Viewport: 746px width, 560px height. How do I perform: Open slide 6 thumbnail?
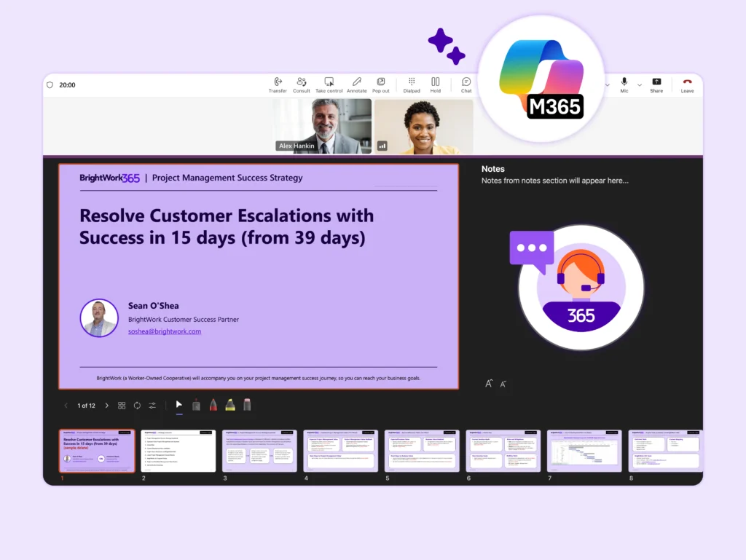tap(503, 451)
